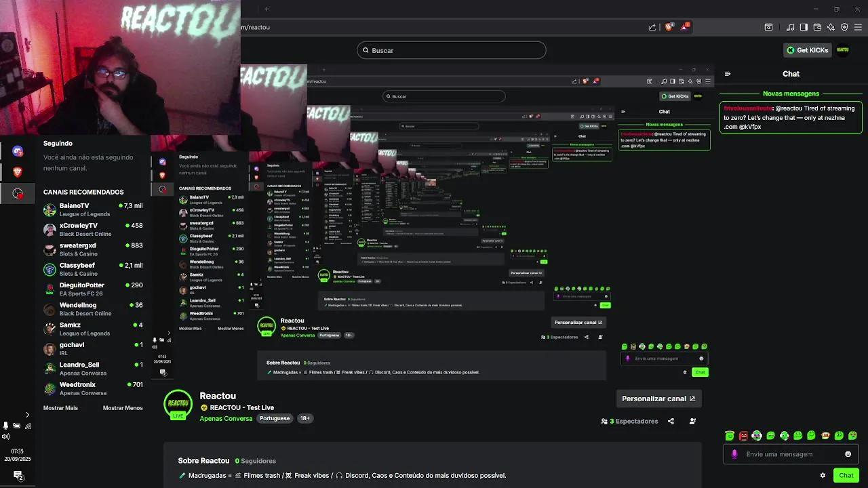Insert the angel halo green emote
The image size is (868, 488).
(x=730, y=435)
